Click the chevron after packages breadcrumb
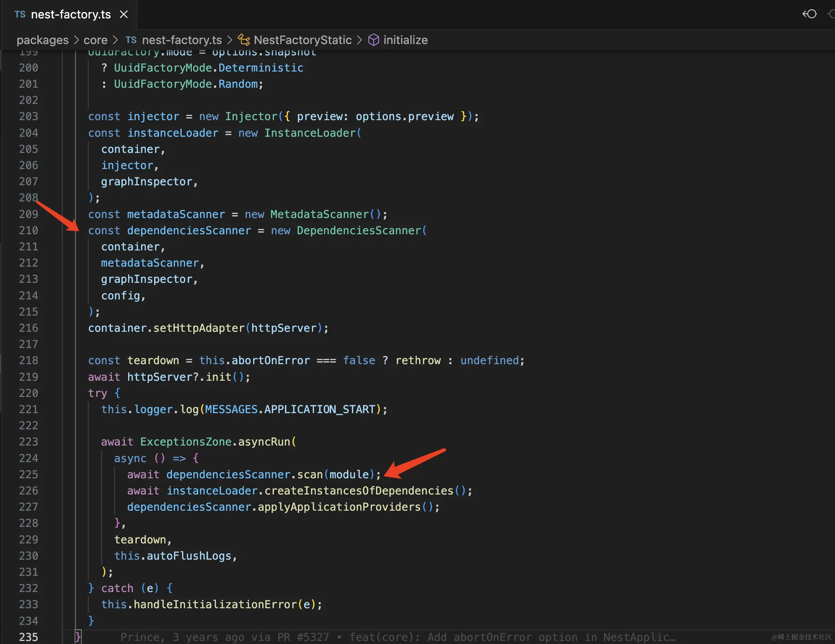Viewport: 835px width, 644px height. [x=76, y=40]
